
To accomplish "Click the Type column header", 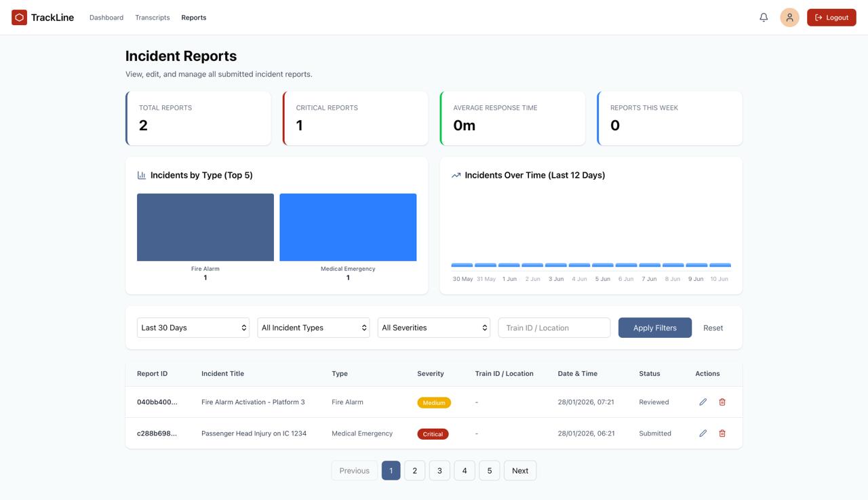I will click(340, 373).
